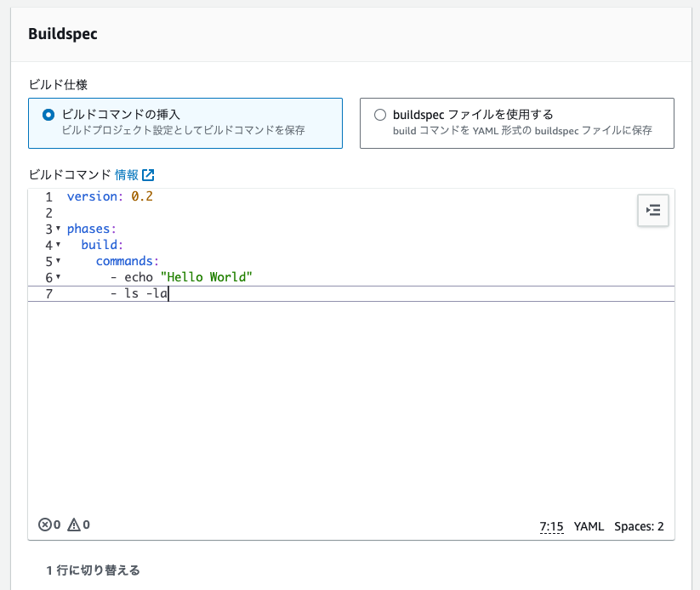Viewport: 700px width, 590px height.
Task: Click the 1 行に切り替える button
Action: (x=93, y=570)
